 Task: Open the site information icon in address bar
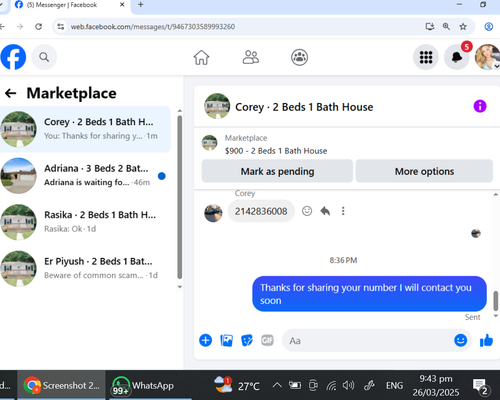(60, 27)
